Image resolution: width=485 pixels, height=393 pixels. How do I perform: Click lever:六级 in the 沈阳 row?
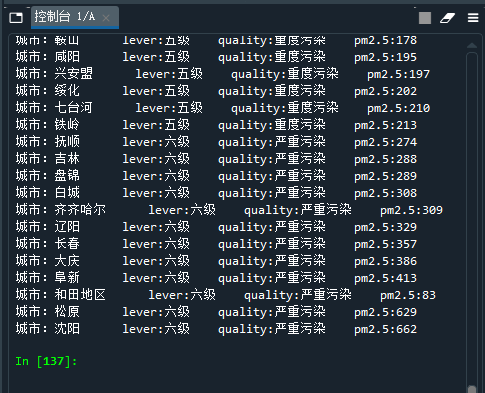coord(156,329)
